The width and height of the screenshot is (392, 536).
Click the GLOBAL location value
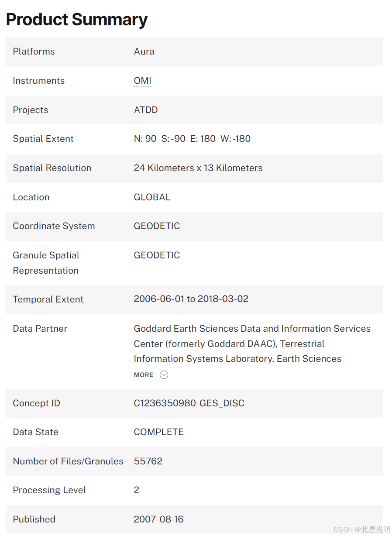tap(152, 197)
